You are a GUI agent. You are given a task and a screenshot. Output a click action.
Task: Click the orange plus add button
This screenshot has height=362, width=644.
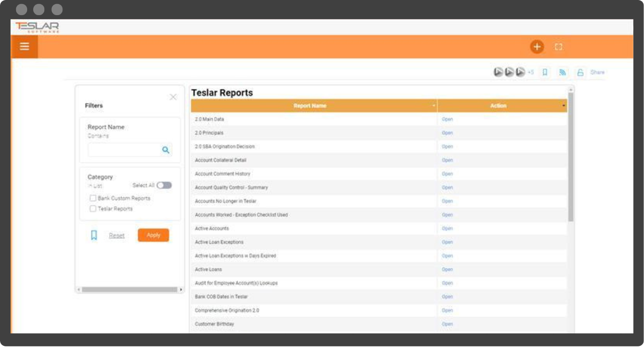pos(537,47)
